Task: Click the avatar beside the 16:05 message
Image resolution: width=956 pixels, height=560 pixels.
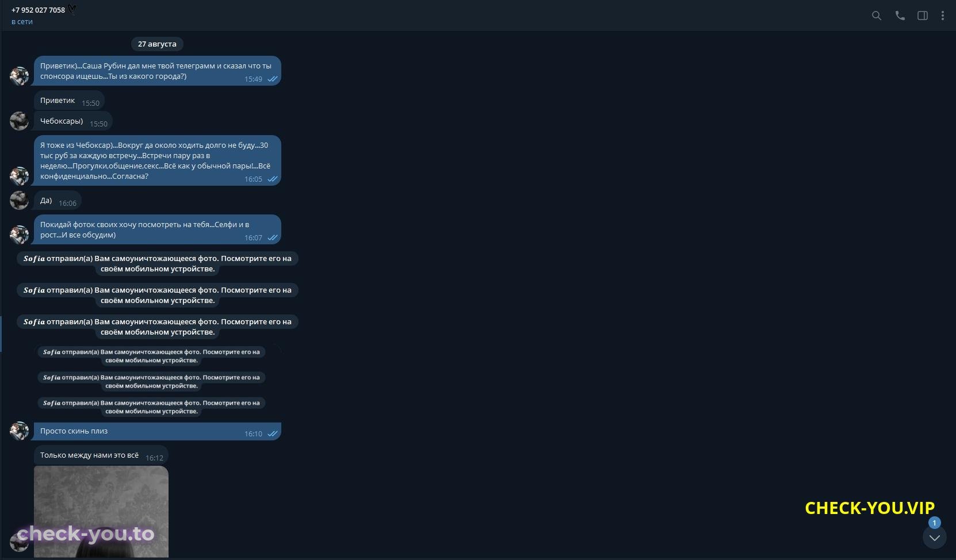Action: click(19, 176)
